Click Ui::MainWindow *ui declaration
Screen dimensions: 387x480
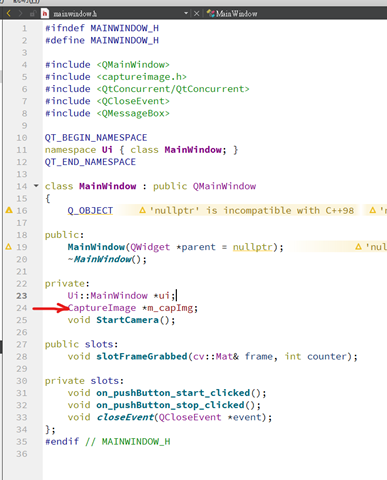121,296
